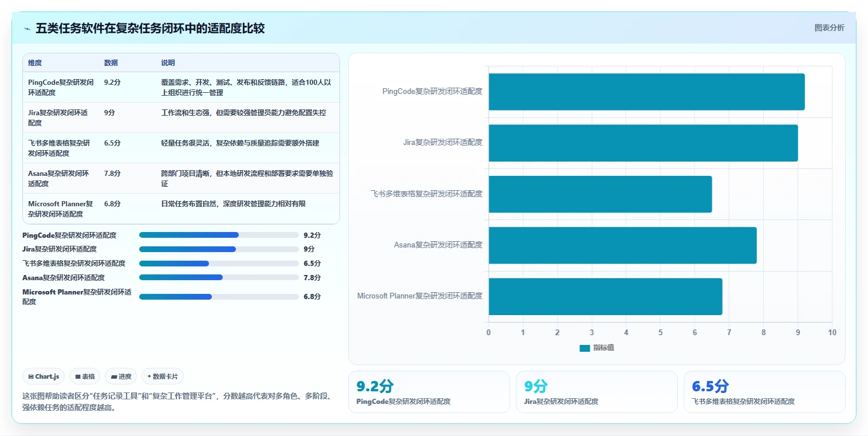
Task: Click the Jira progress bar
Action: point(219,249)
